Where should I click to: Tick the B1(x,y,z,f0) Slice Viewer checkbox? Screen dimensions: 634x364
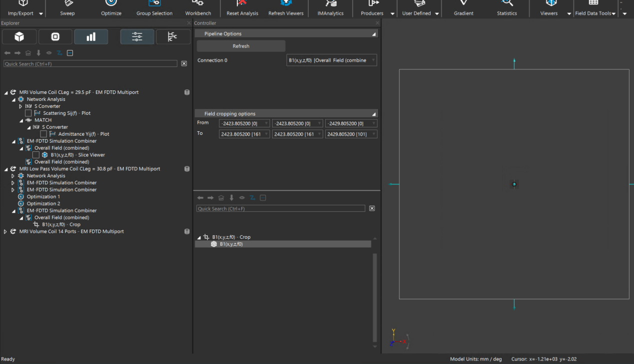click(36, 155)
